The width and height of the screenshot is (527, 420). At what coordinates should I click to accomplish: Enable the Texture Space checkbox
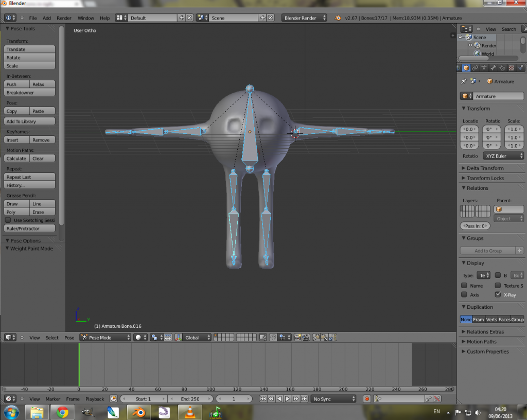[x=498, y=285]
